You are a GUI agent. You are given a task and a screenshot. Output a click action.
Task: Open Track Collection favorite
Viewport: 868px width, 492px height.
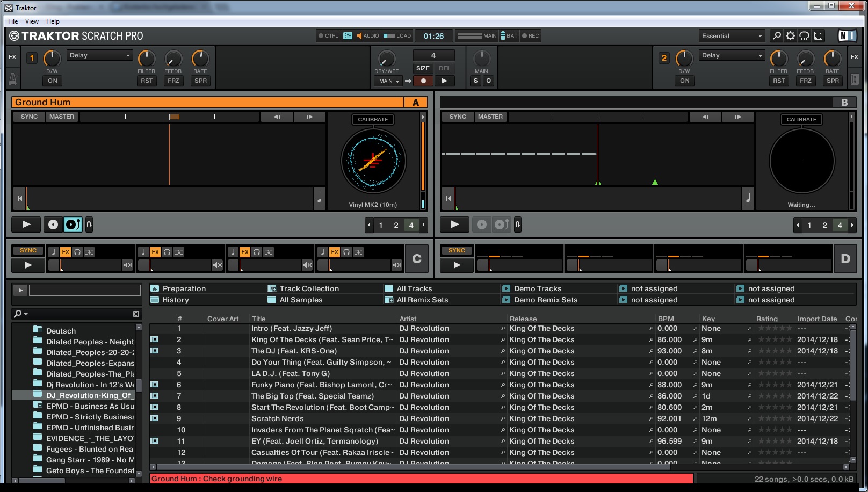tap(309, 288)
